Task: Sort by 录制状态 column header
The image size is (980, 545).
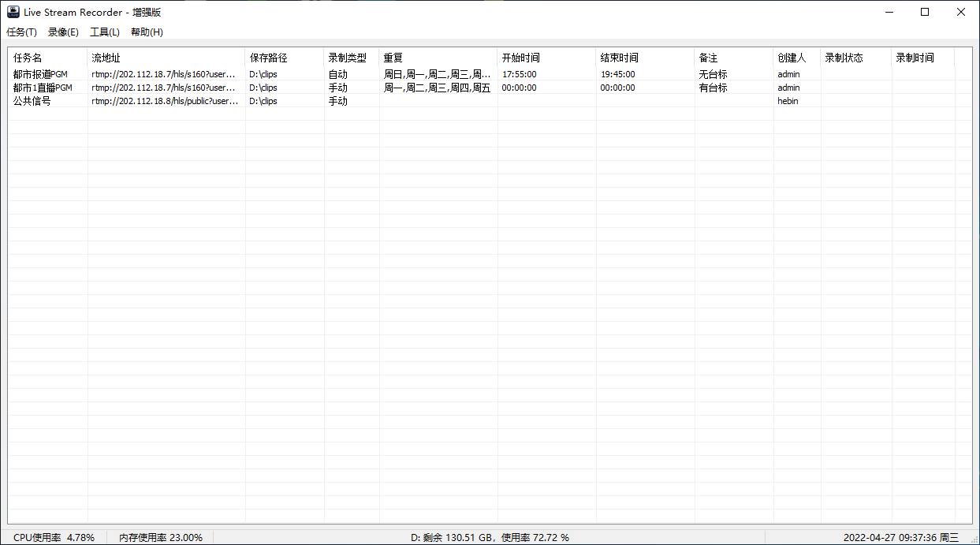Action: point(856,58)
